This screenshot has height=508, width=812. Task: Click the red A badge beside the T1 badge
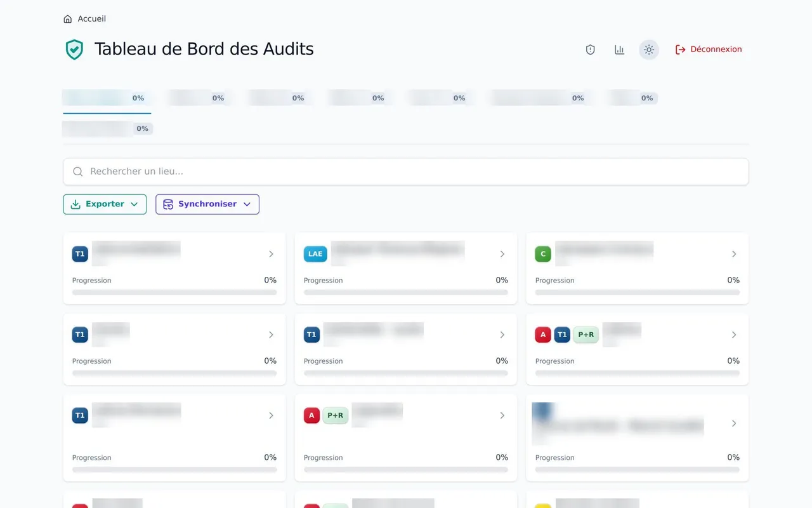point(543,335)
